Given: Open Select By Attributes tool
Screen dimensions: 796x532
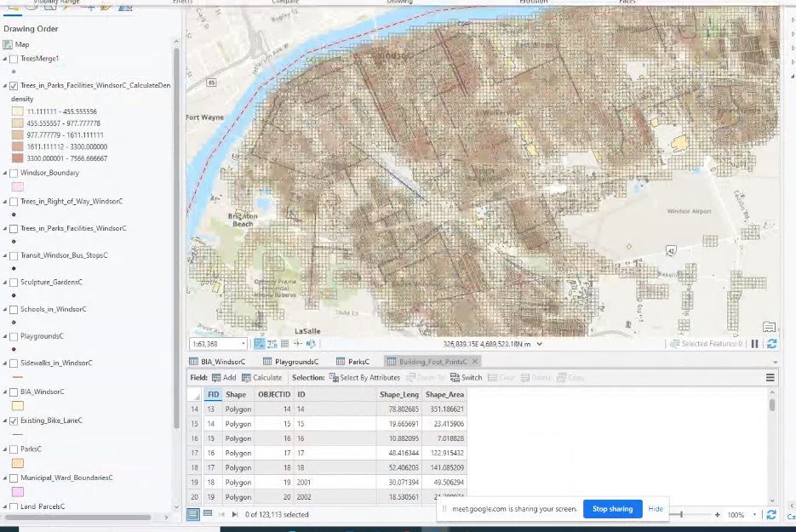Looking at the screenshot, I should tap(364, 378).
